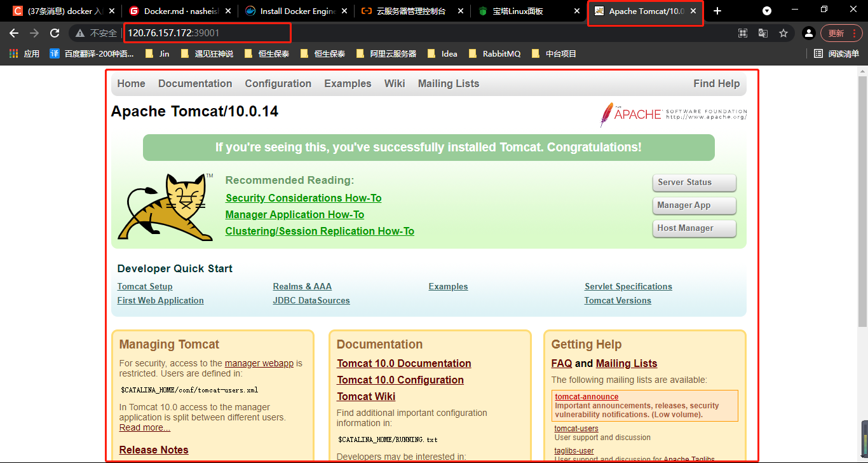The height and width of the screenshot is (463, 868).
Task: Open Tomcat 10.0 Configuration link
Action: tap(400, 380)
